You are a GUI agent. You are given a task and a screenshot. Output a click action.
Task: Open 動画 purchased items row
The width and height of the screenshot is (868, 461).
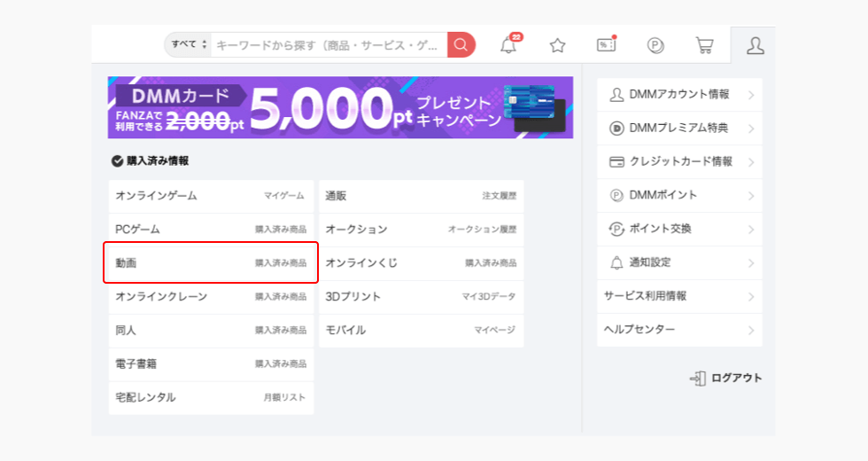click(x=210, y=263)
